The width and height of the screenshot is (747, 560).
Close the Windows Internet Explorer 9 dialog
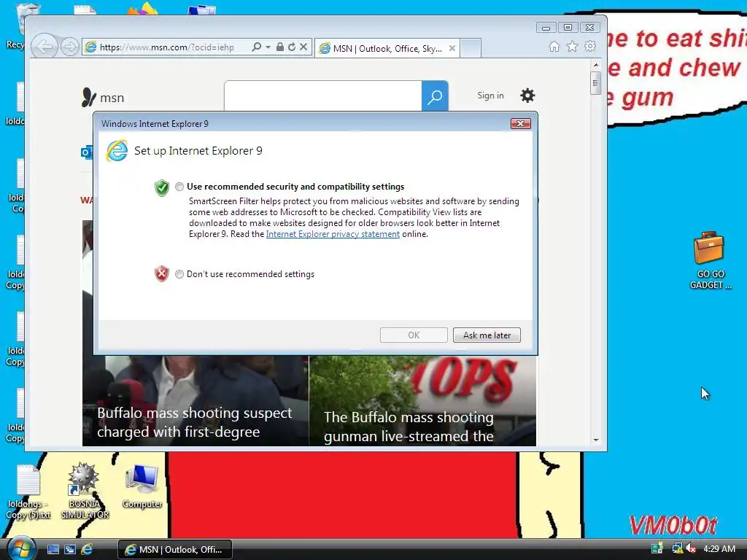pyautogui.click(x=521, y=124)
